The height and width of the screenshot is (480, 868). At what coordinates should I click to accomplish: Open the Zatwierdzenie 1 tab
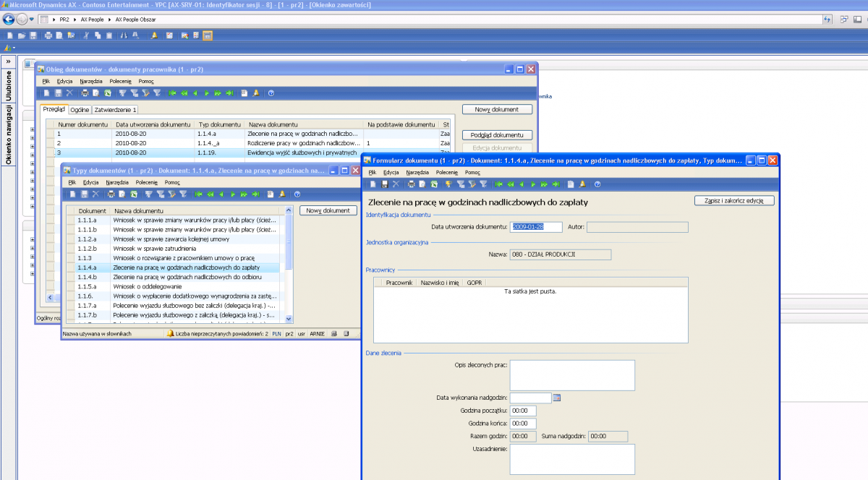[115, 110]
